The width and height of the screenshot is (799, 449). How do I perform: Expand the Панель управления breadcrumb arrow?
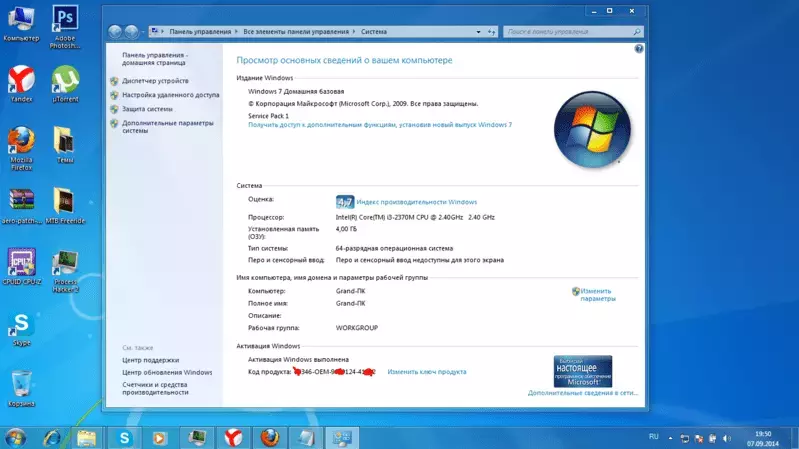click(236, 32)
